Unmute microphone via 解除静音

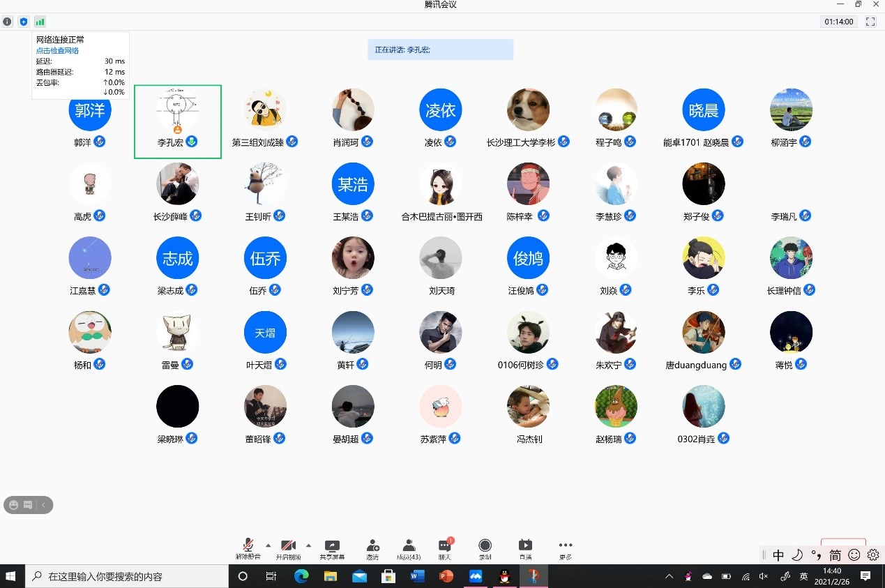pyautogui.click(x=248, y=549)
